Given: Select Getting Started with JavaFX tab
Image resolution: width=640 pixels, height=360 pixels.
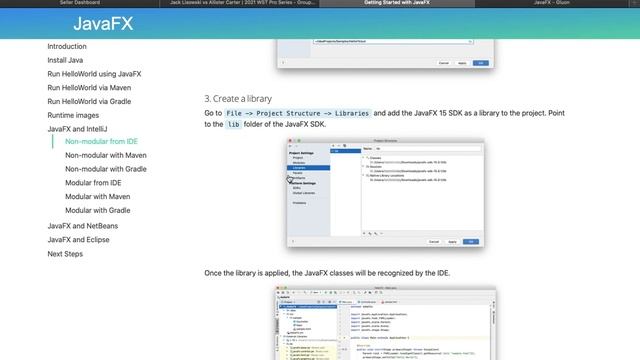Looking at the screenshot, I should [397, 3].
